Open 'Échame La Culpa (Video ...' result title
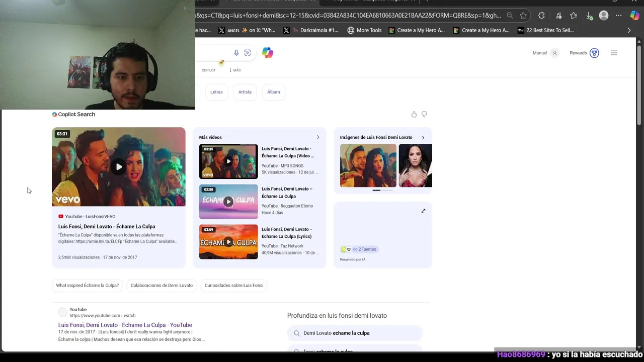This screenshot has height=362, width=644. coord(288,152)
